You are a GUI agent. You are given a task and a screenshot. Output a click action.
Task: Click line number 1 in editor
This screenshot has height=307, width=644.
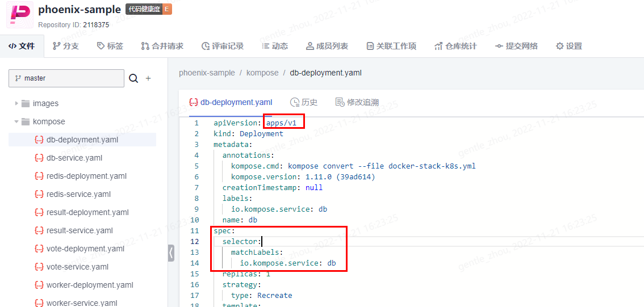coord(196,123)
